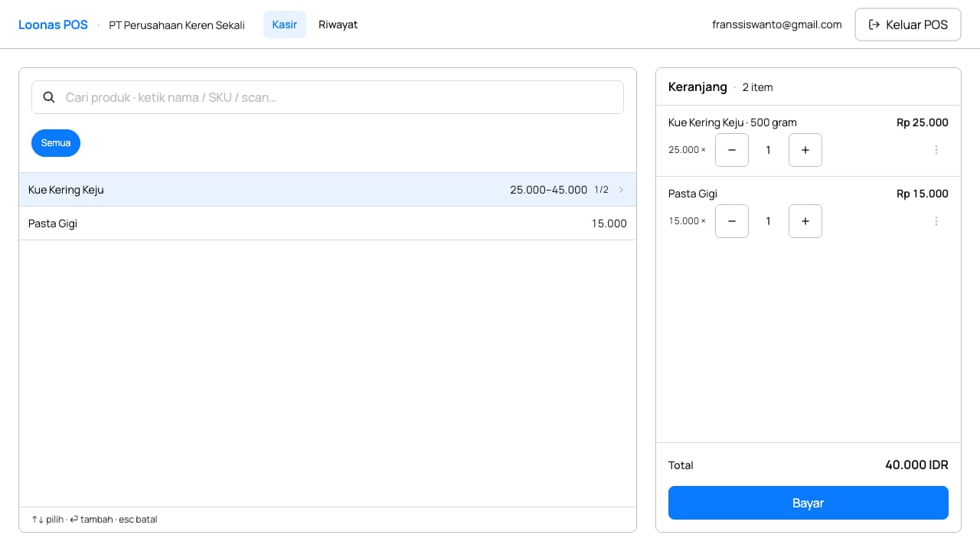Expand Kue Kering Keju variants chevron

[x=621, y=190]
